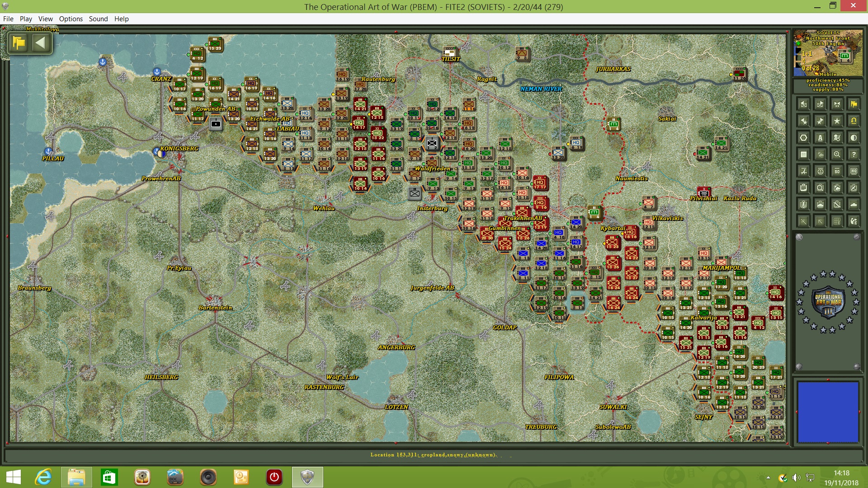Screen dimensions: 868x488
Task: Toggle the half-filled circle button
Action: [x=854, y=138]
